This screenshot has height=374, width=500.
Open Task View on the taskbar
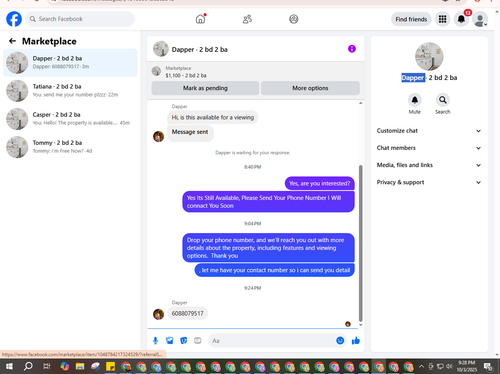(47, 367)
